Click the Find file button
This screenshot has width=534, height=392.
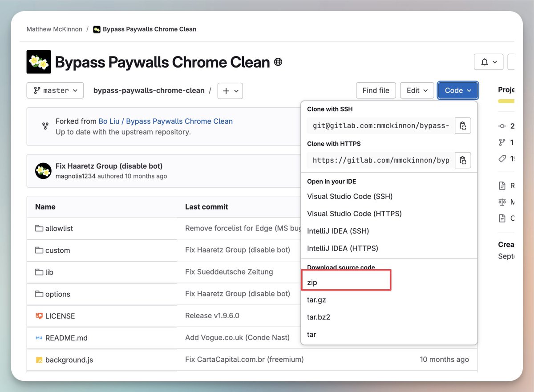(376, 90)
